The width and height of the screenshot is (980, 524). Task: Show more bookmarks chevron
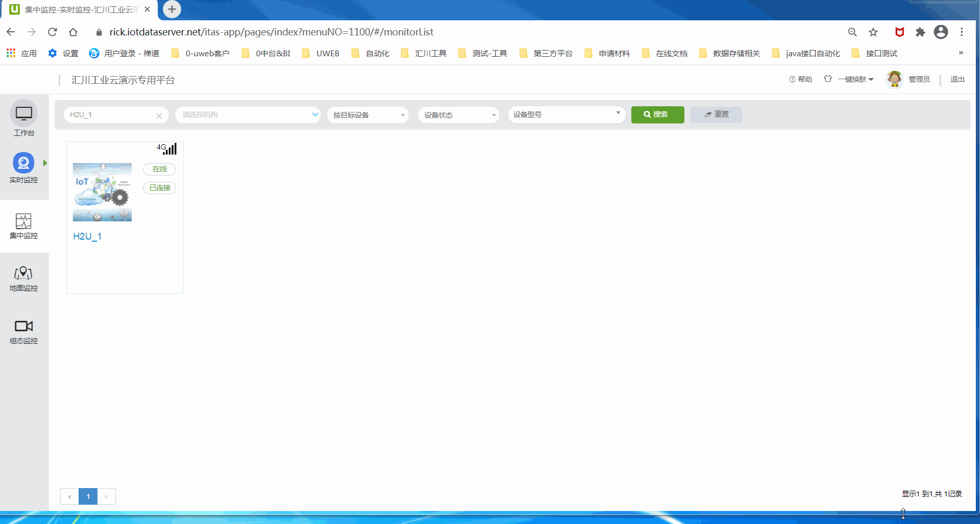point(961,53)
